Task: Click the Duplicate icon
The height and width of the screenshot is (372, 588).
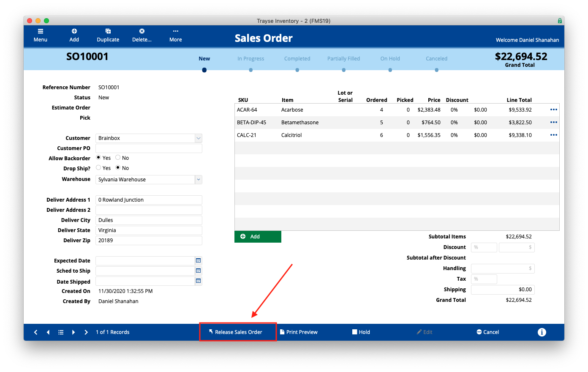Action: 108,31
